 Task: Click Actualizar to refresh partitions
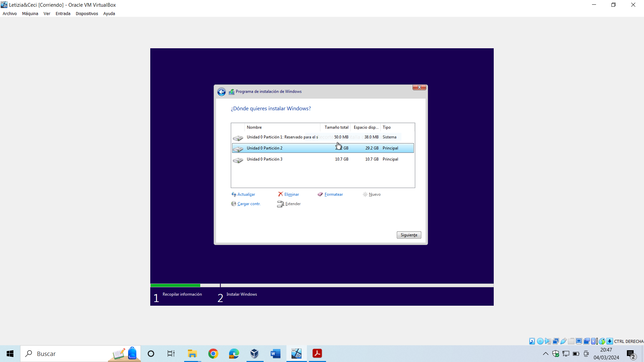pyautogui.click(x=246, y=194)
